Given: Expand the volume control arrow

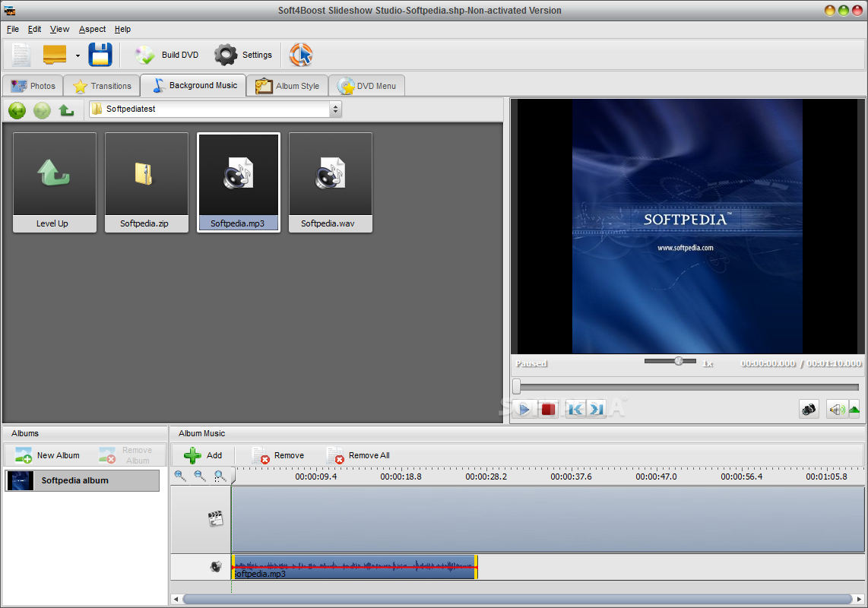Looking at the screenshot, I should (x=854, y=409).
